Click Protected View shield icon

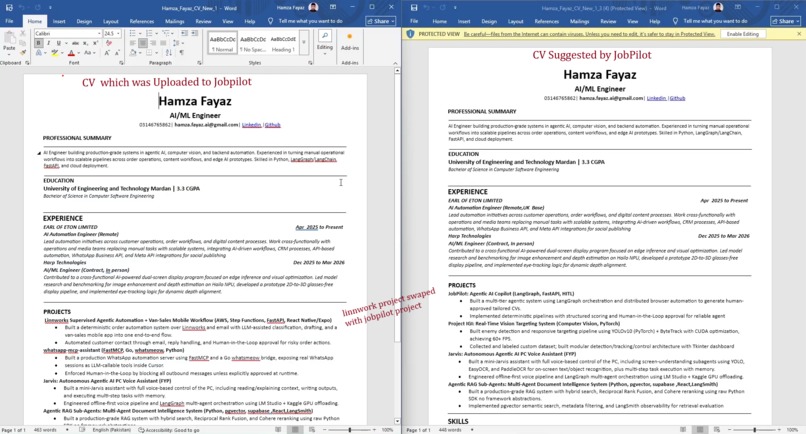[410, 34]
